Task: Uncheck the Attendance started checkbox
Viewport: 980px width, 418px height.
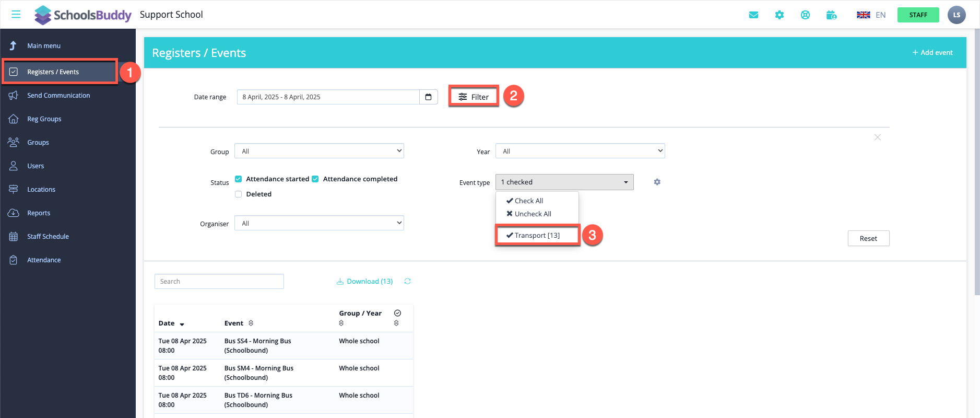Action: [x=239, y=179]
